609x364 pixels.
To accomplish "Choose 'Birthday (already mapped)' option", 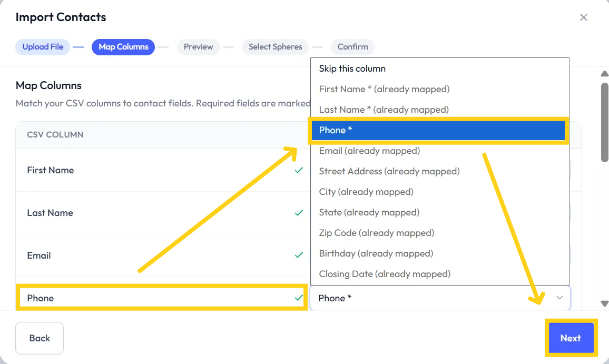I will click(x=376, y=253).
